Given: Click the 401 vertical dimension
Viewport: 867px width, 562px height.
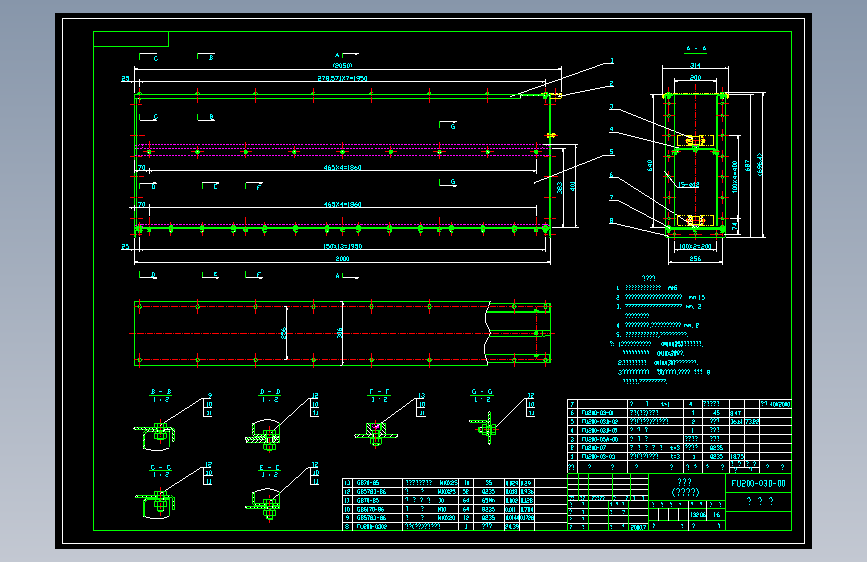Looking at the screenshot, I should [572, 187].
